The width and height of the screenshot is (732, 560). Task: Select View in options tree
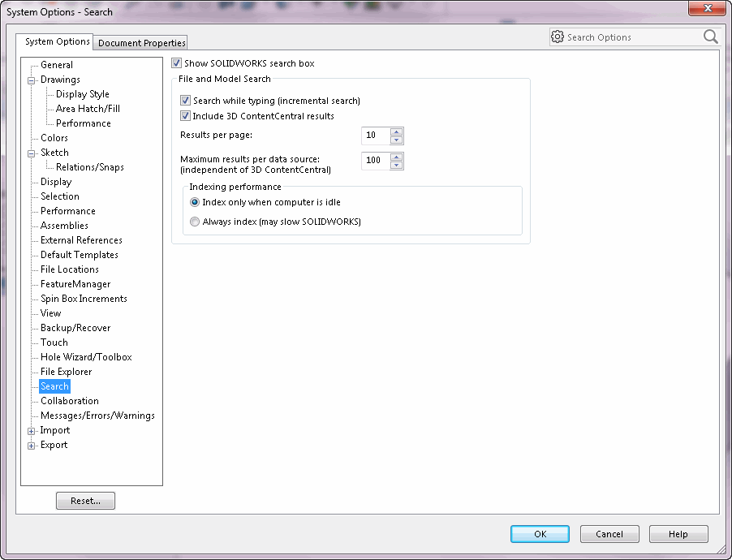(x=50, y=313)
